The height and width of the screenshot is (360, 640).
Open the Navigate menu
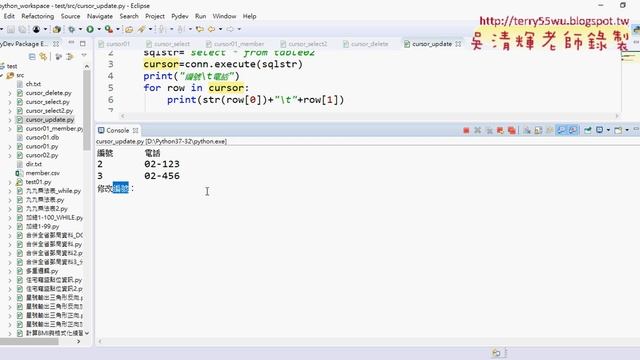tap(100, 16)
